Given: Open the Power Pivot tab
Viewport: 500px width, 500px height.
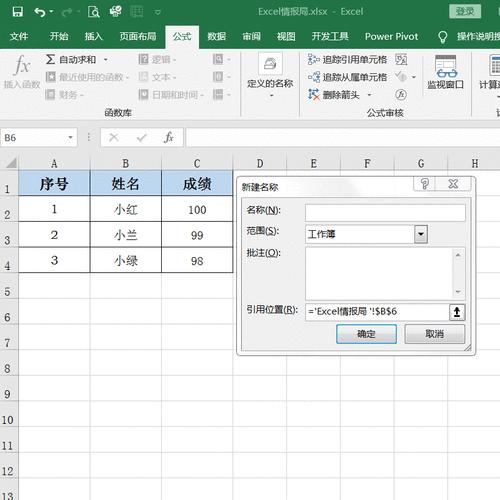Looking at the screenshot, I should pyautogui.click(x=391, y=36).
